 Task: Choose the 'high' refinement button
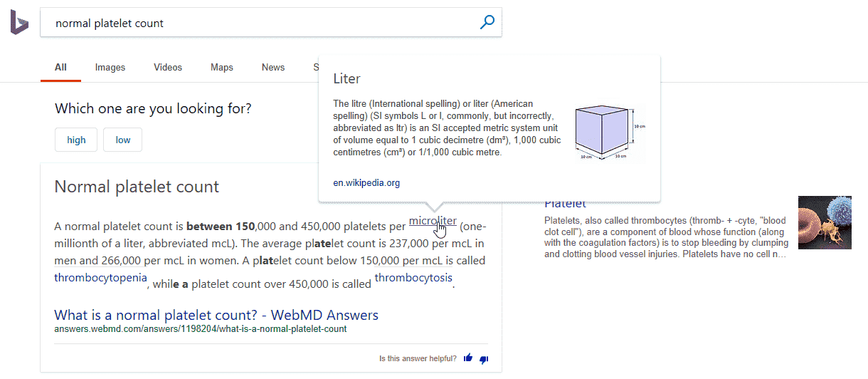coord(76,140)
